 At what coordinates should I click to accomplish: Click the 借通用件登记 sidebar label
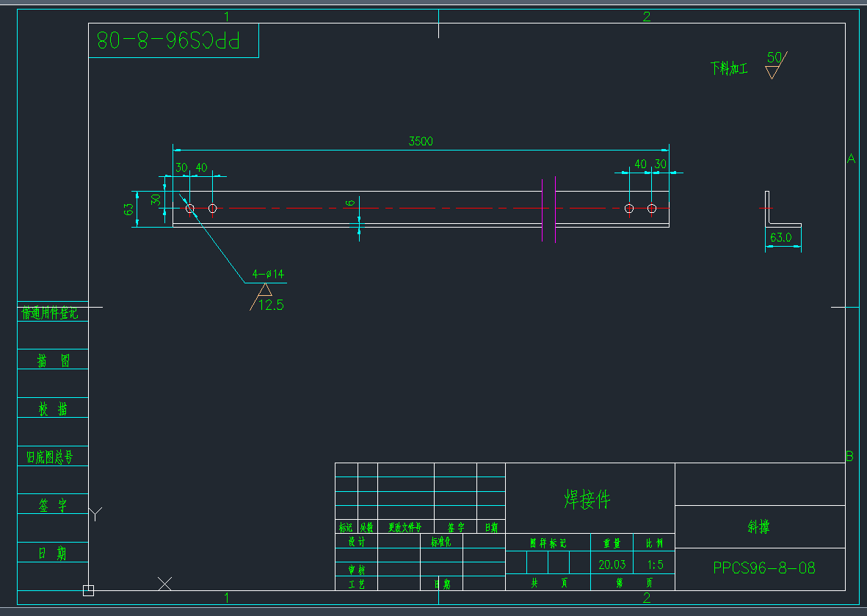(x=50, y=313)
